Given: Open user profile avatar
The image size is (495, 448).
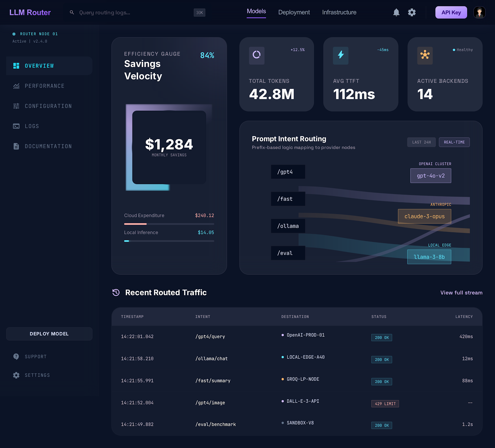Looking at the screenshot, I should pos(479,12).
